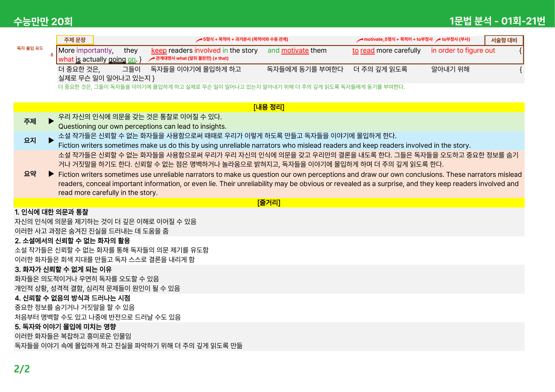Image resolution: width=555 pixels, height=392 pixels.
Task: Click the grammar note '관계대명사 what (앞뒤 불완전)'
Action: pyautogui.click(x=183, y=58)
